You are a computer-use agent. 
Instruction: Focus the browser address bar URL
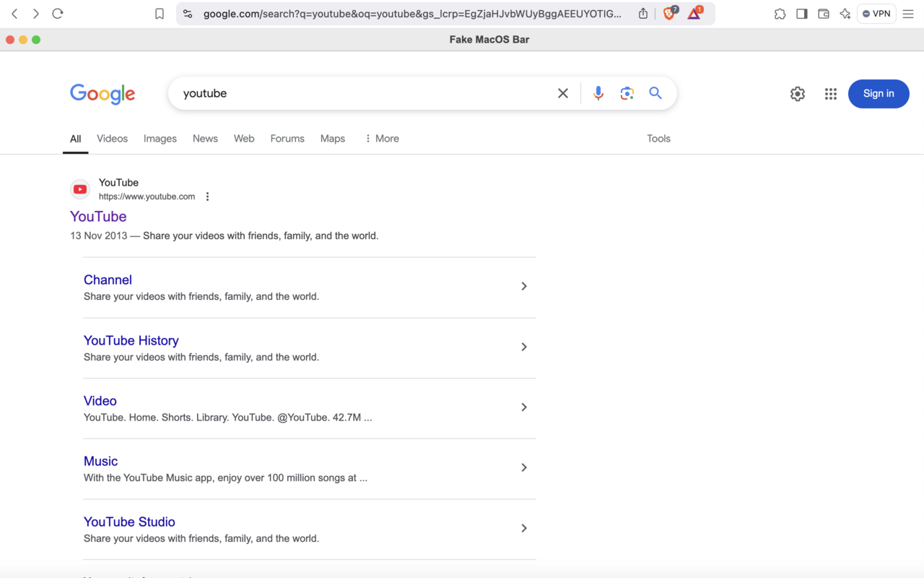pyautogui.click(x=412, y=14)
